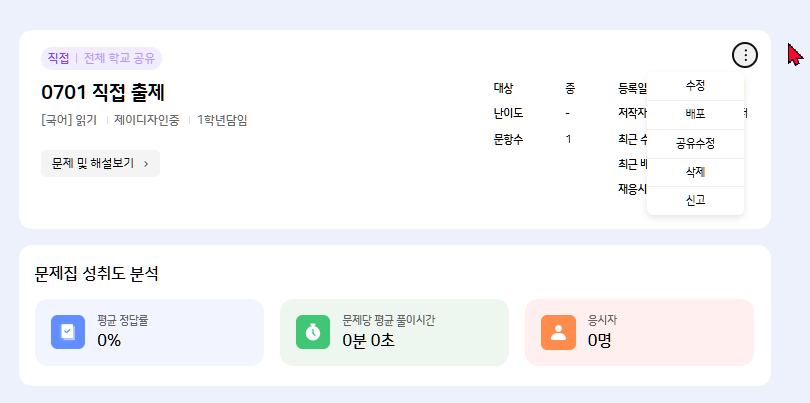Click the purple 직접 tag

tap(58, 58)
